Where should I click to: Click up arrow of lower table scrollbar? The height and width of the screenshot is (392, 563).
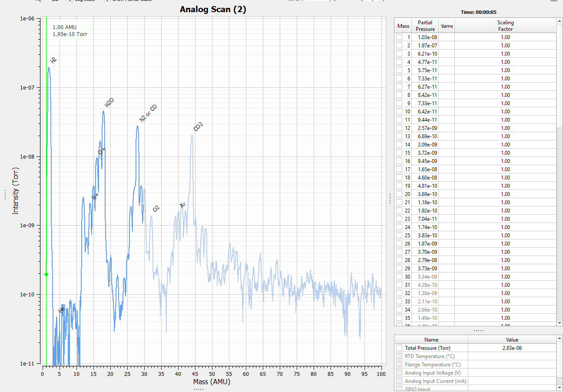coord(560,339)
